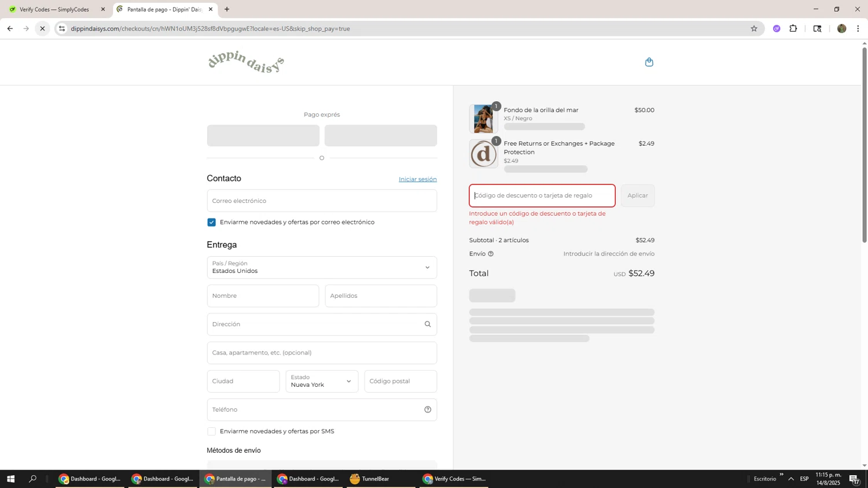Screen dimensions: 868x488
Task: Click the Nombre input field
Action: 263,296
